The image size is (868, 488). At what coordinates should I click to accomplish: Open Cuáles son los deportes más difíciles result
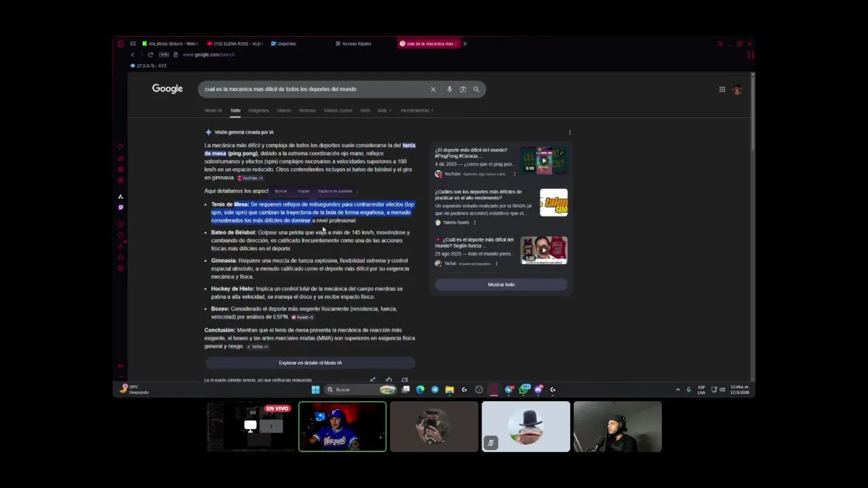479,195
